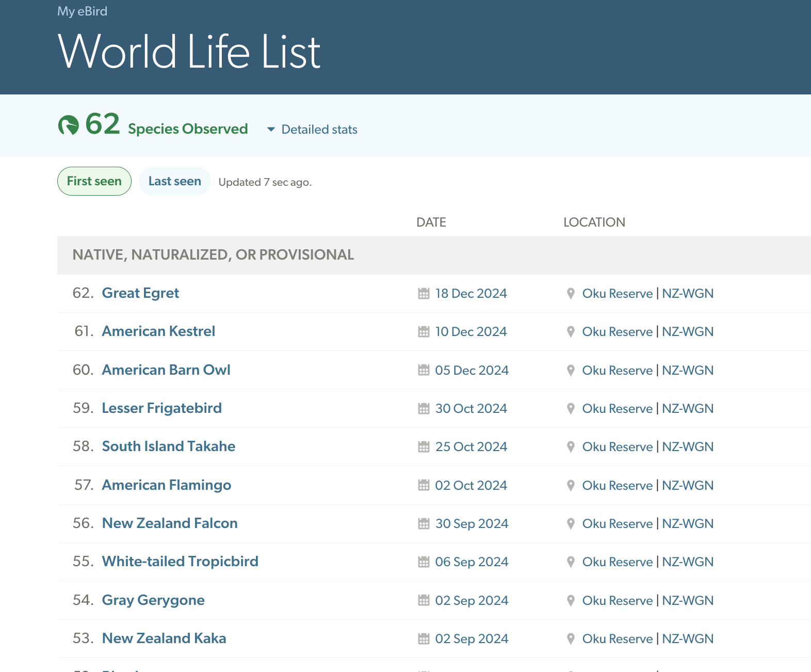Open the South Island Takahe species page
This screenshot has height=672, width=811.
[168, 446]
